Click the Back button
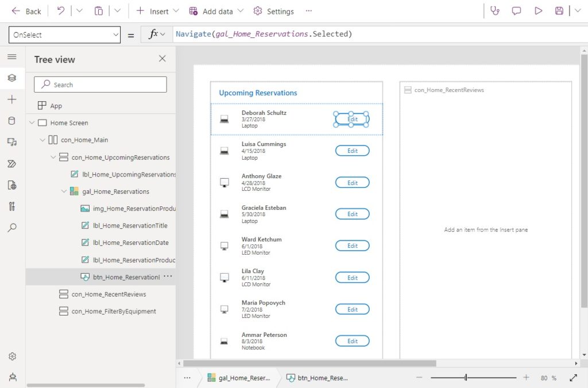 point(26,10)
